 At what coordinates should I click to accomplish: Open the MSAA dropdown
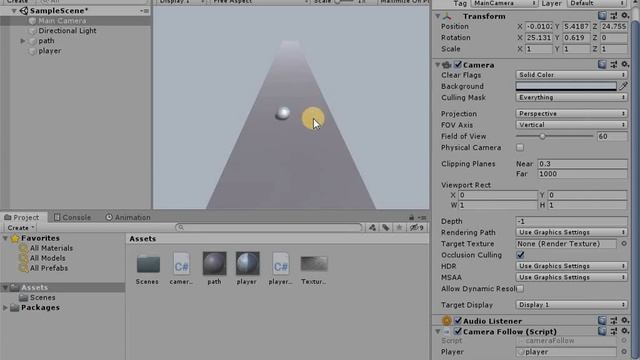tap(571, 277)
